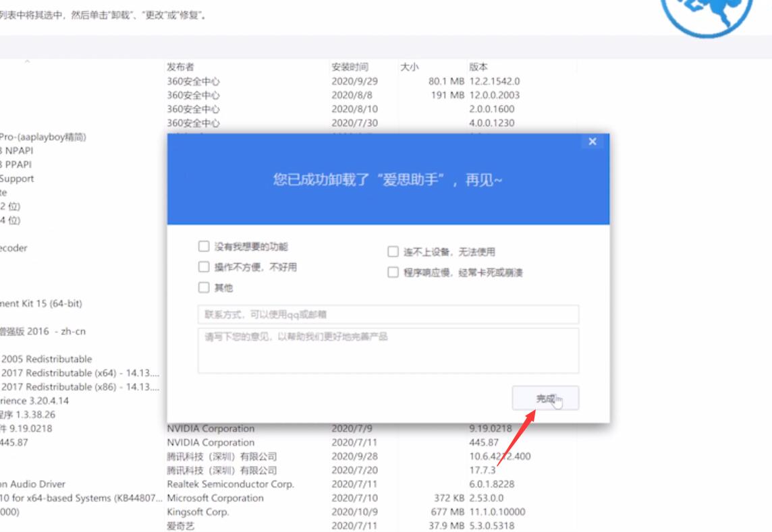The height and width of the screenshot is (532, 772).
Task: Select the PPAPI program entry
Action: point(16,165)
